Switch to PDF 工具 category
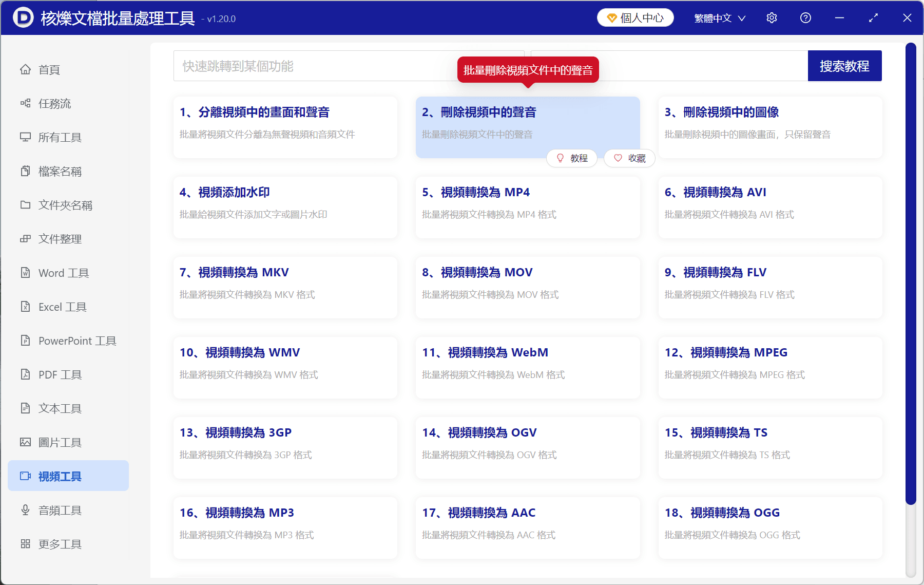This screenshot has height=585, width=924. pos(68,374)
